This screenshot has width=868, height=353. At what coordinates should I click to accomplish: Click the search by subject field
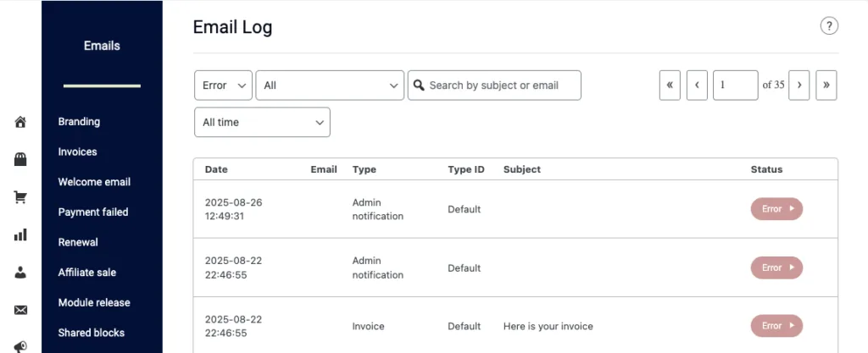[x=502, y=85]
